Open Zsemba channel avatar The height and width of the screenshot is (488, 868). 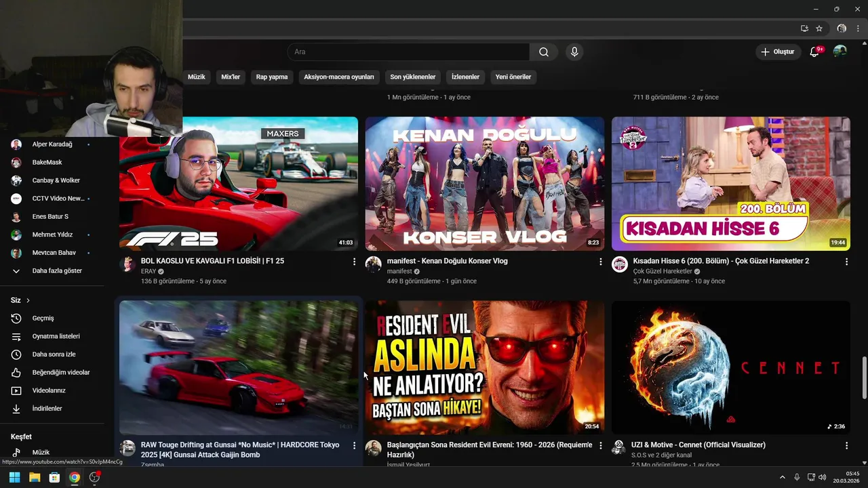127,448
